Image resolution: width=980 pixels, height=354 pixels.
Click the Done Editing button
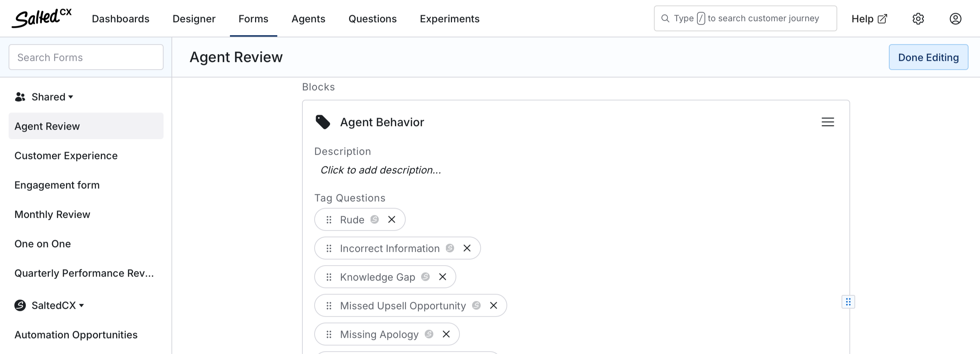[x=928, y=57]
